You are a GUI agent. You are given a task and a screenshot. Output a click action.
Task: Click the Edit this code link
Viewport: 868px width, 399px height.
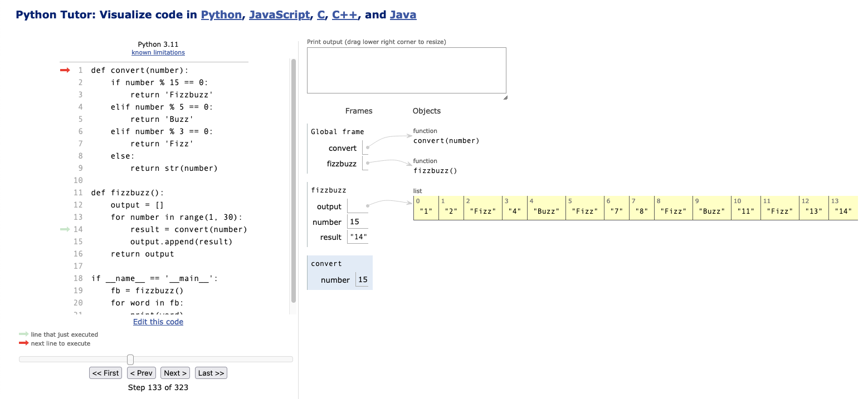[x=158, y=322]
